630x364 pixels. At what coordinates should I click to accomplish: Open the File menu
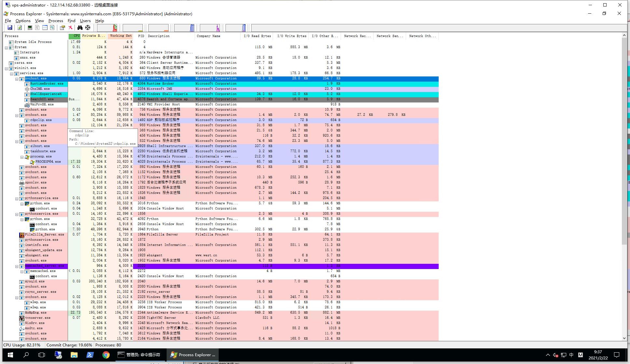click(x=8, y=20)
